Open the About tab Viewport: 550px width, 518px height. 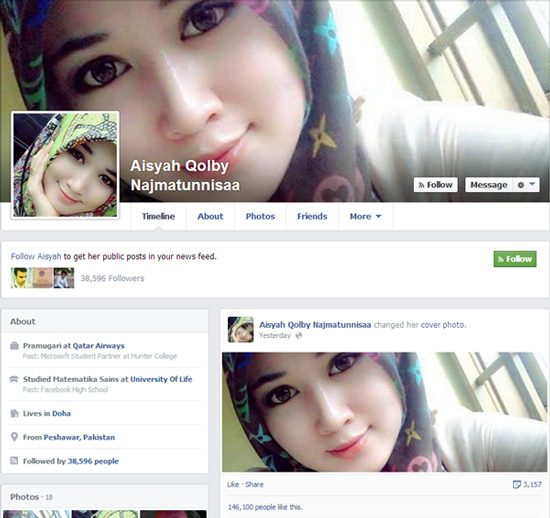coord(210,216)
